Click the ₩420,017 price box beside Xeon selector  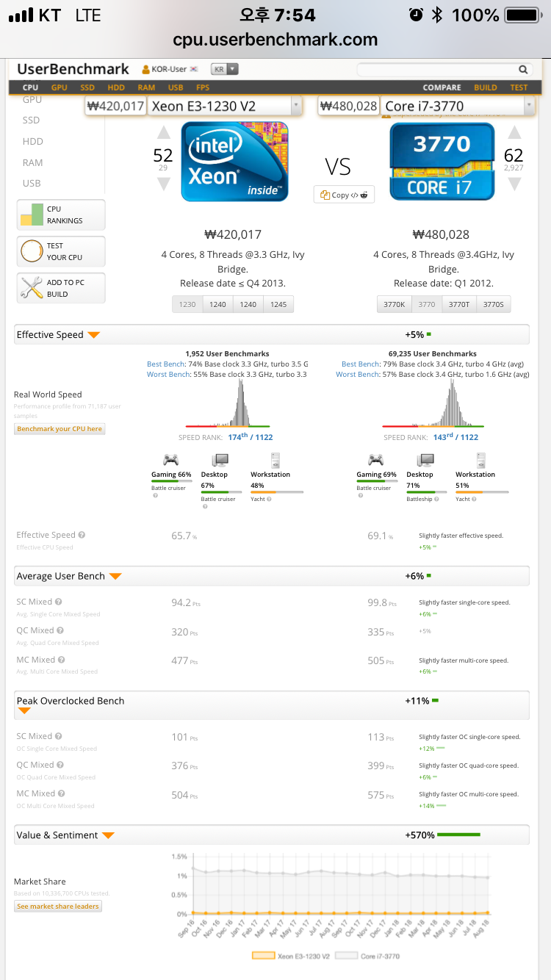pos(115,107)
